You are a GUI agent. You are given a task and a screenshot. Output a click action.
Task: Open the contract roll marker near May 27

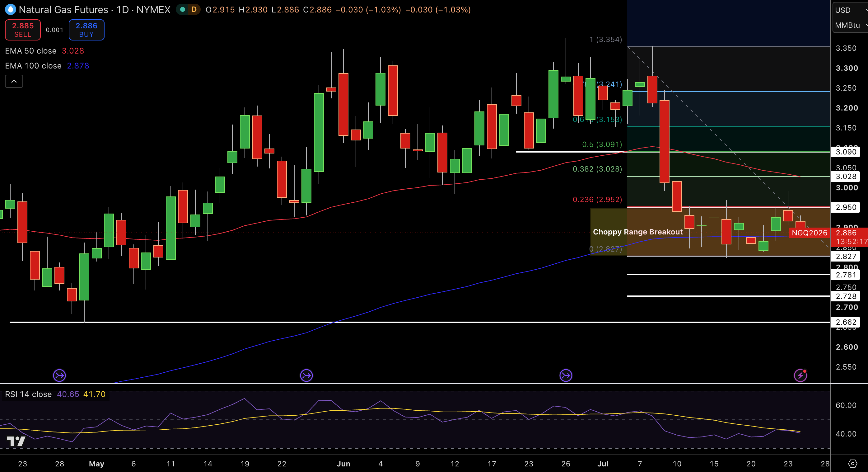pos(306,375)
